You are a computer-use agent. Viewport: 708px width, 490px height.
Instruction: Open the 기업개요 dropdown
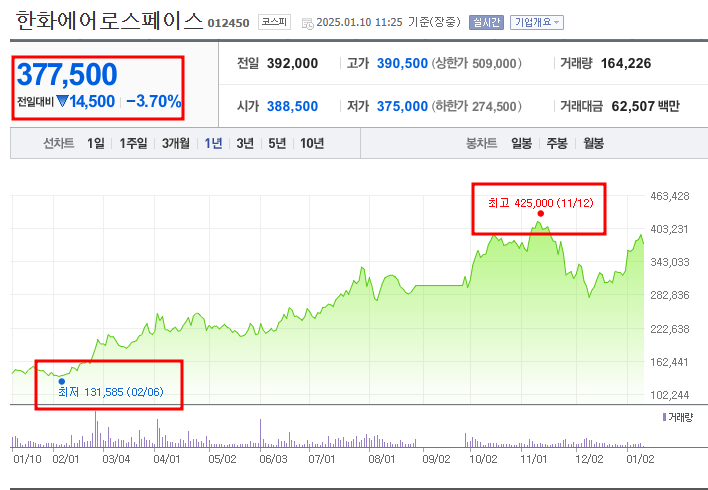click(537, 22)
